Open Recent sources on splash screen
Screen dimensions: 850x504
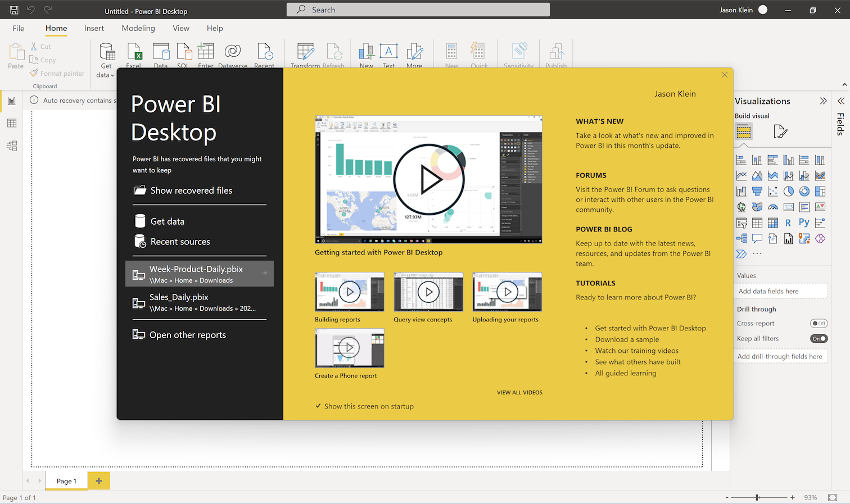point(172,242)
